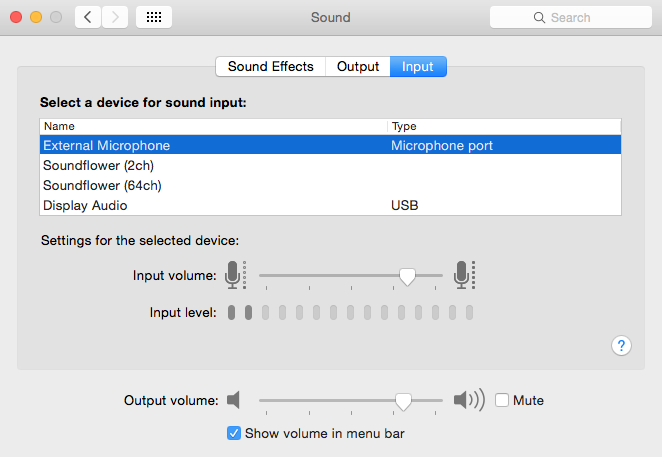Choose Display Audio USB input device

pos(85,205)
